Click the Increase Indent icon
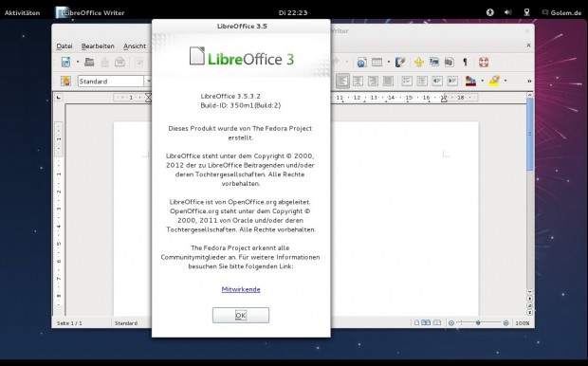Image resolution: width=588 pixels, height=366 pixels. click(452, 81)
